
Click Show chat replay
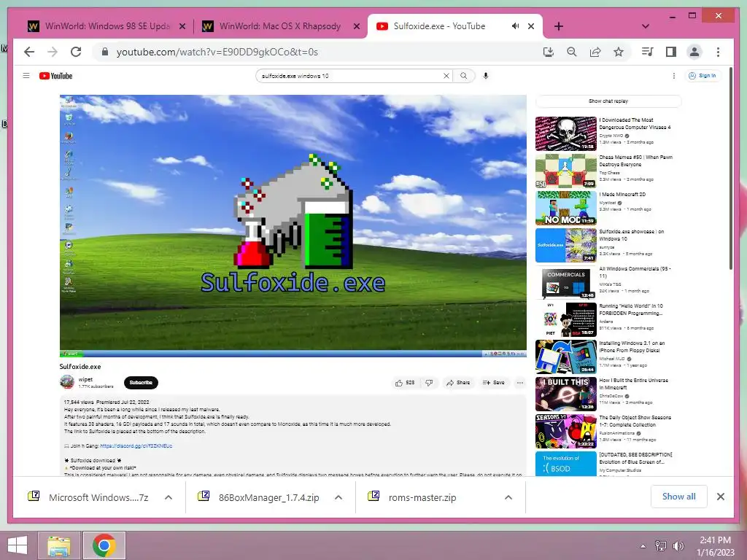(608, 101)
